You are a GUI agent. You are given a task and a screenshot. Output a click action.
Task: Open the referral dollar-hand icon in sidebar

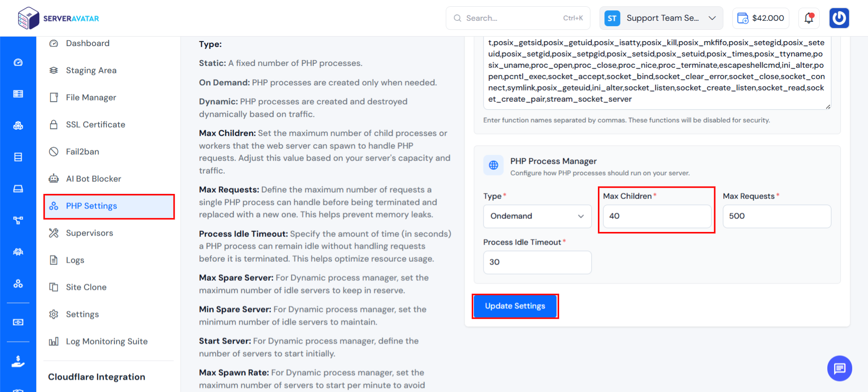click(18, 362)
